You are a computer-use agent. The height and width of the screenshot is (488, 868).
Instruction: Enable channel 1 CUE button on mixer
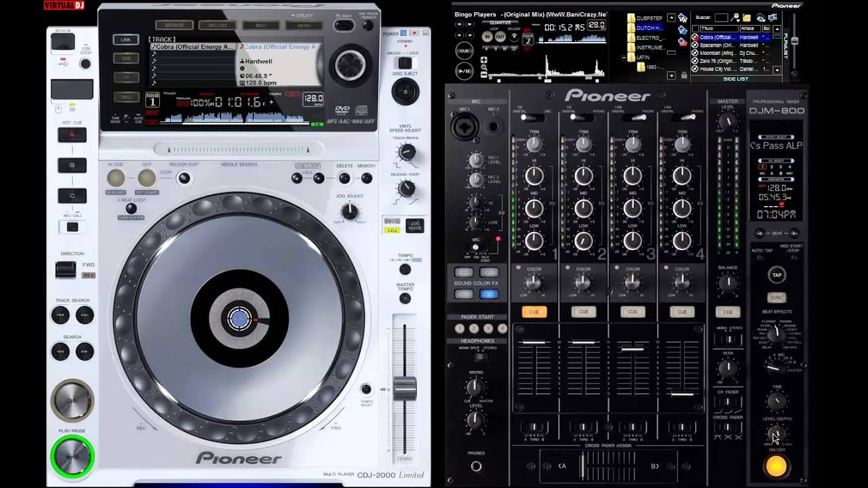pos(534,312)
